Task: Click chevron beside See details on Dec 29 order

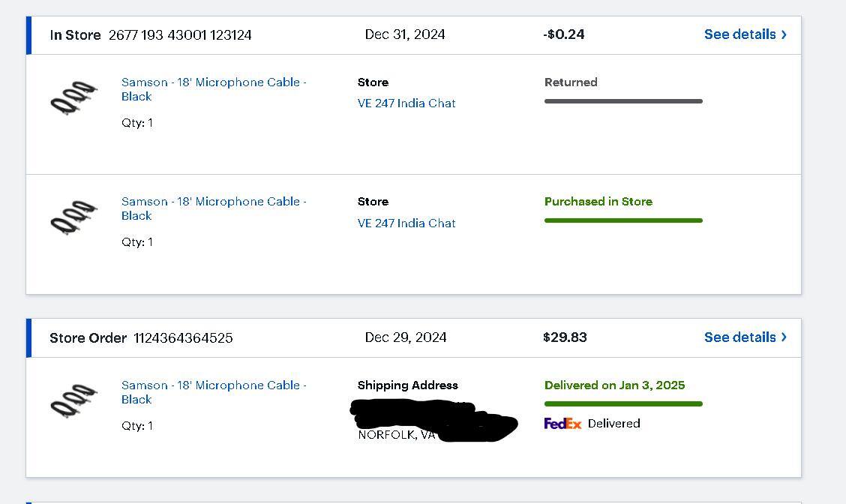Action: point(784,337)
